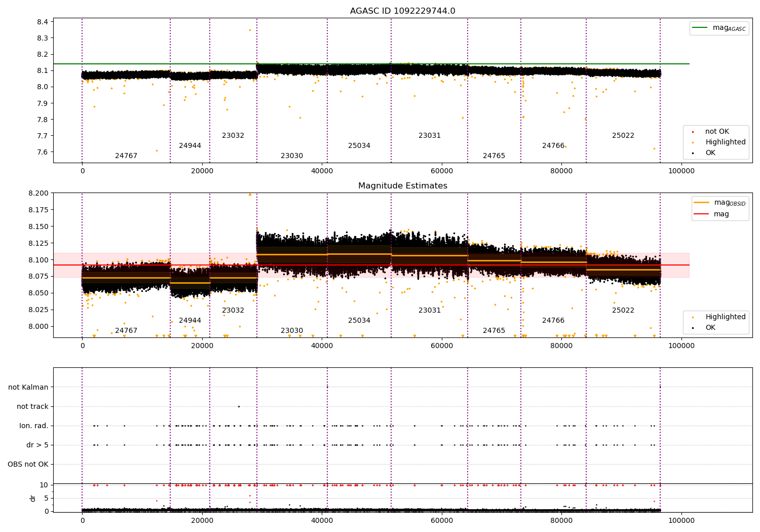Screen dimensions: 760x532
Task: Click the mag AGASC legend entry
Action: pyautogui.click(x=719, y=28)
